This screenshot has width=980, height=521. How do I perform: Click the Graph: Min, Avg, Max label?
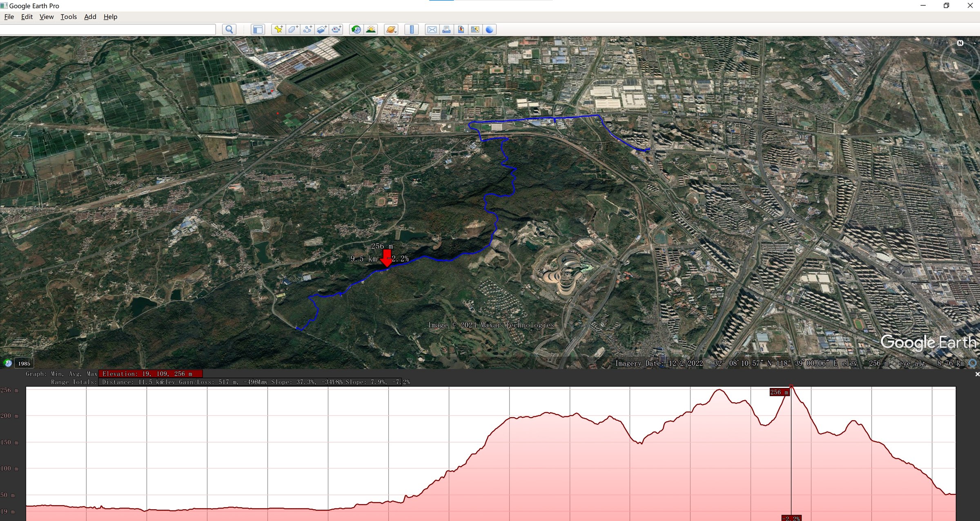pyautogui.click(x=62, y=374)
